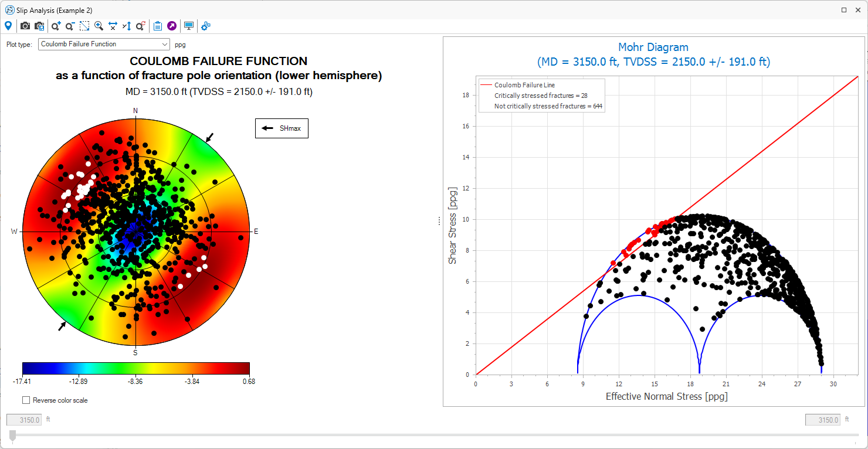Click the left 3150.0 ft depth field
The width and height of the screenshot is (868, 449).
point(24,420)
